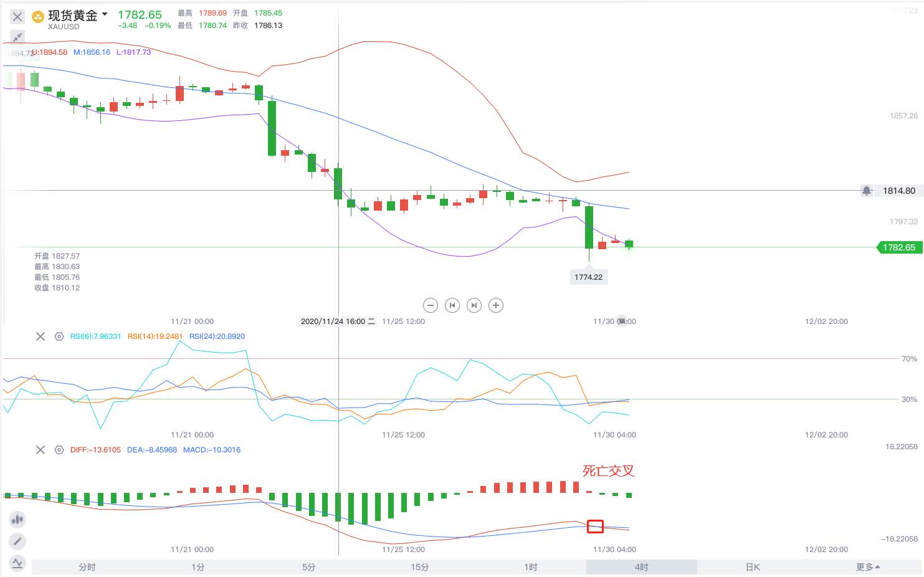924x577 pixels.
Task: Click the price alert bell icon
Action: click(867, 191)
